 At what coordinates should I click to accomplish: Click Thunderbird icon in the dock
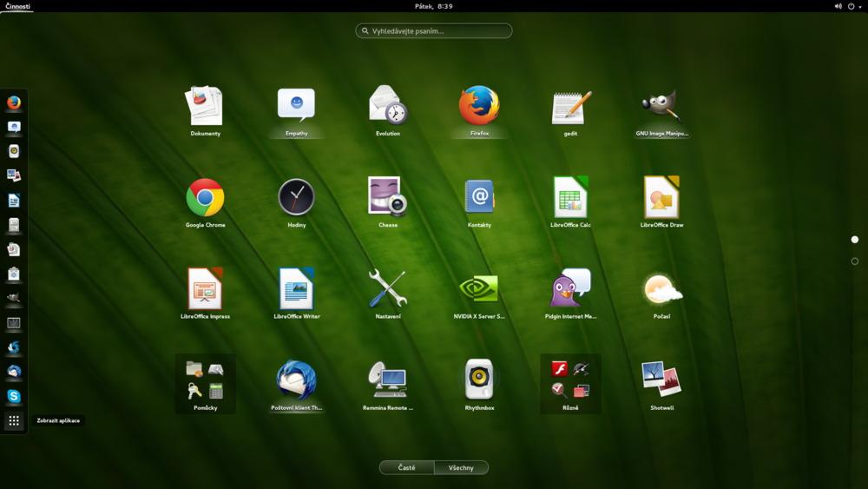[14, 372]
